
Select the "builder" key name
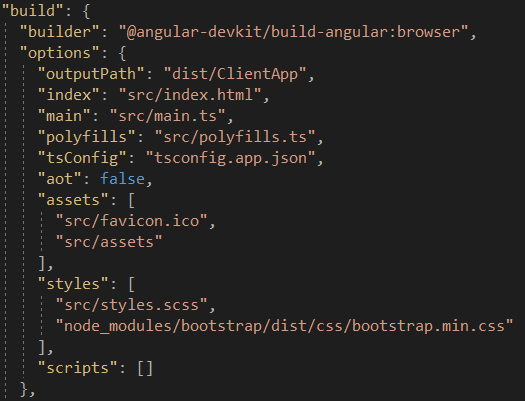pyautogui.click(x=60, y=32)
